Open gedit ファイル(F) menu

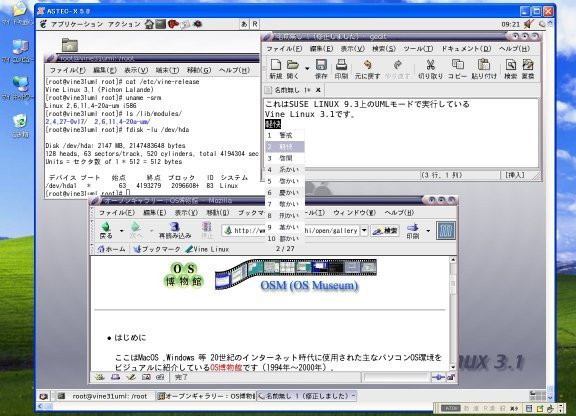tap(284, 49)
